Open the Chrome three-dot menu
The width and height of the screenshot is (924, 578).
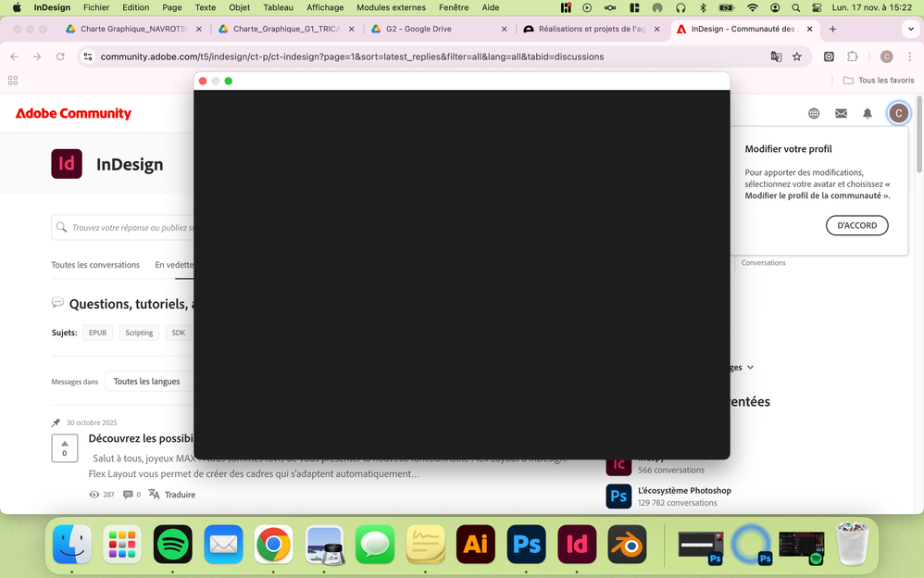(x=910, y=57)
